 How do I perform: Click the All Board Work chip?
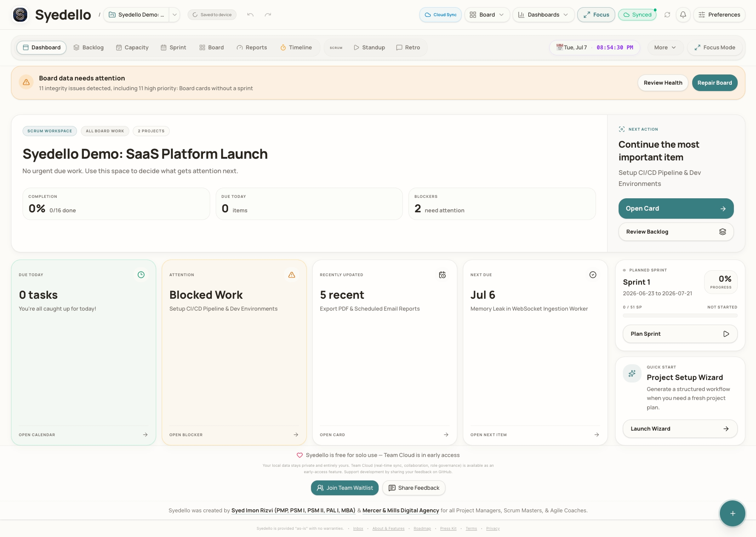(105, 131)
